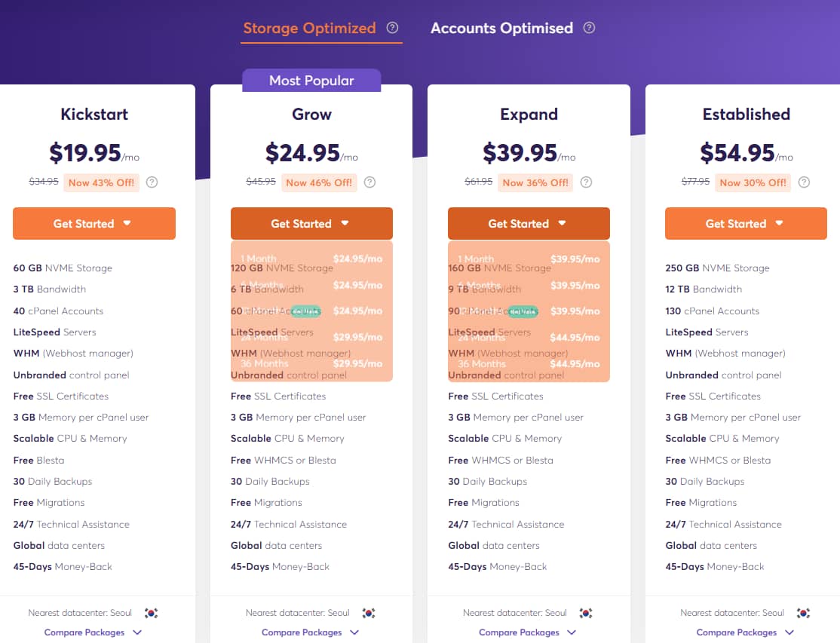Open discount info icon under Kickstart price

pos(152,182)
